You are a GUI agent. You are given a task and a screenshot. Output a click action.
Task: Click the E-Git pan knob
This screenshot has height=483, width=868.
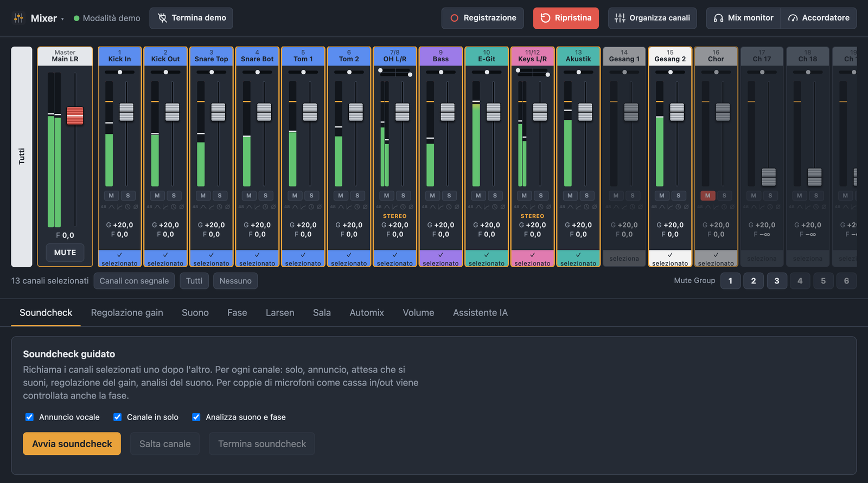487,72
